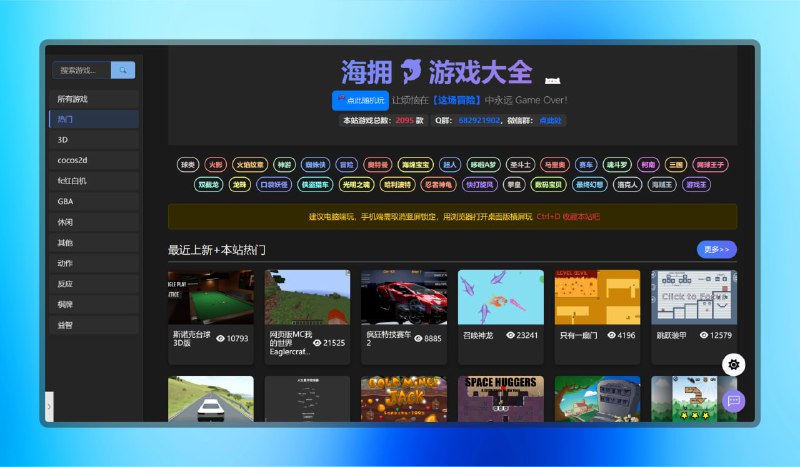Open the 其他 category
The width and height of the screenshot is (800, 467).
coord(94,243)
